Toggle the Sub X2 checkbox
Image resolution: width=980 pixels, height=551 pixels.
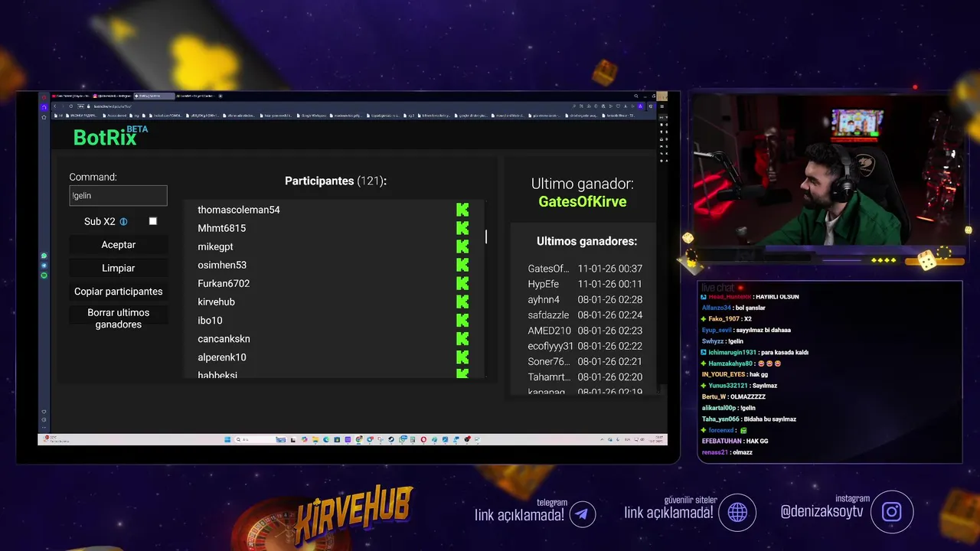tap(152, 221)
